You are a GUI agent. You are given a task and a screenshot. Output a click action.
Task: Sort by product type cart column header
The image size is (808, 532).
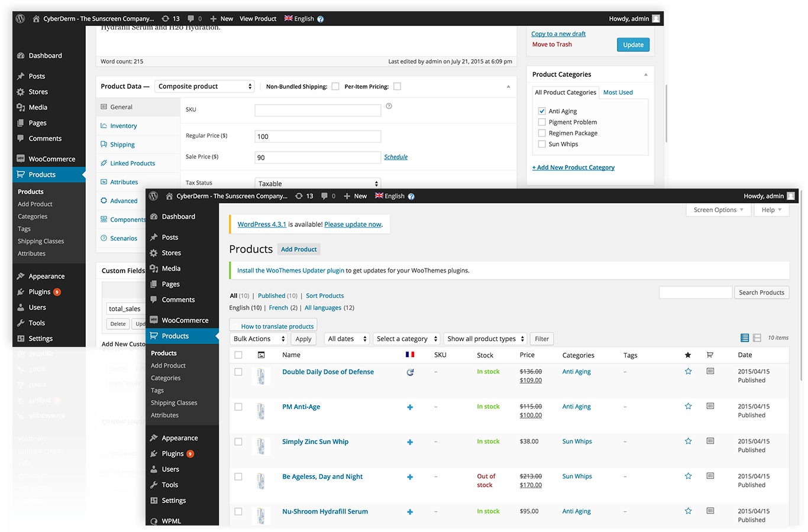tap(710, 355)
